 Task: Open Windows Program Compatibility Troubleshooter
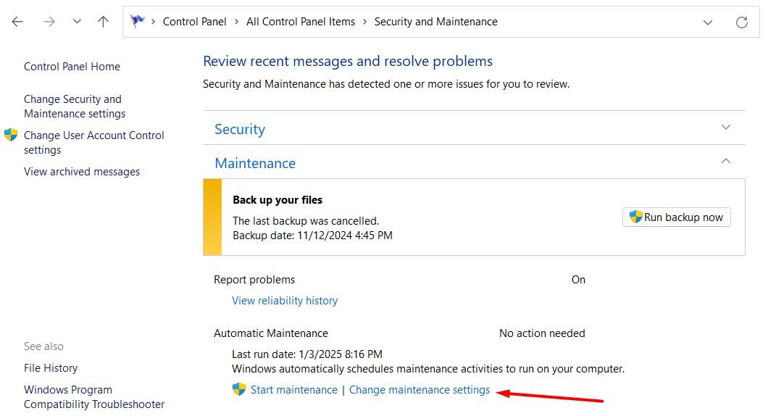94,397
